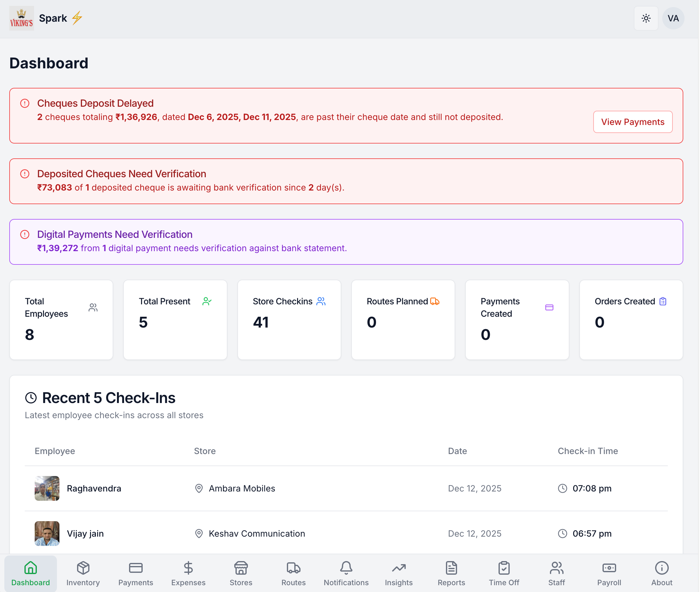Click the Store Checkins stat card
The image size is (700, 592).
289,320
